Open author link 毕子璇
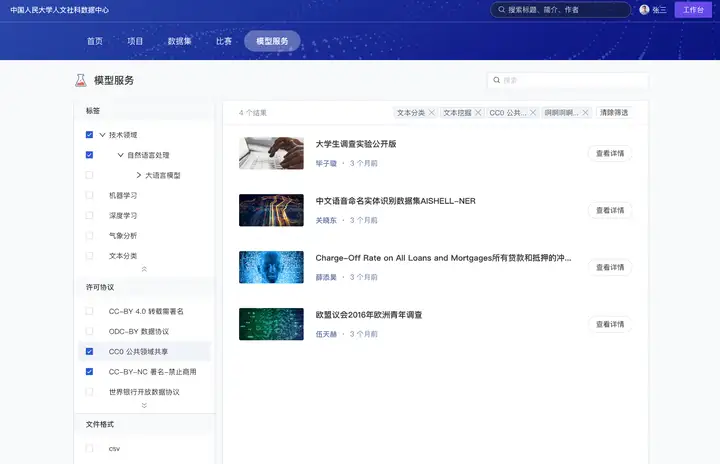 326,163
